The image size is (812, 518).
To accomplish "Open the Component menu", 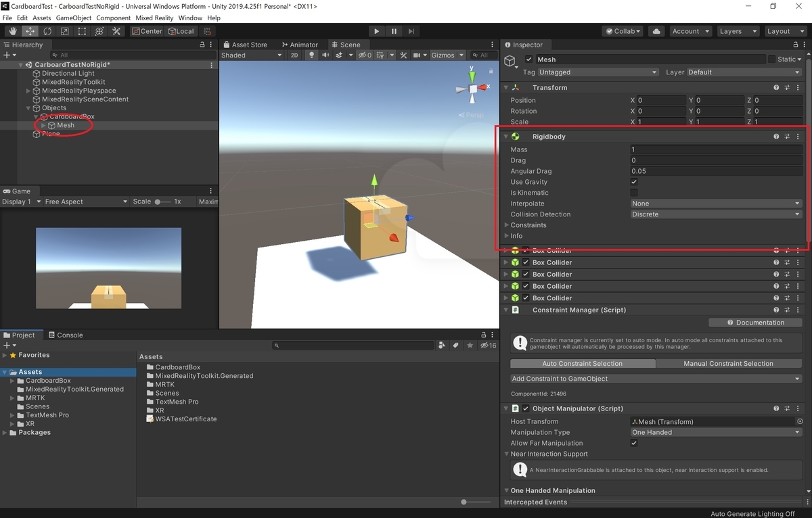I will pos(114,18).
